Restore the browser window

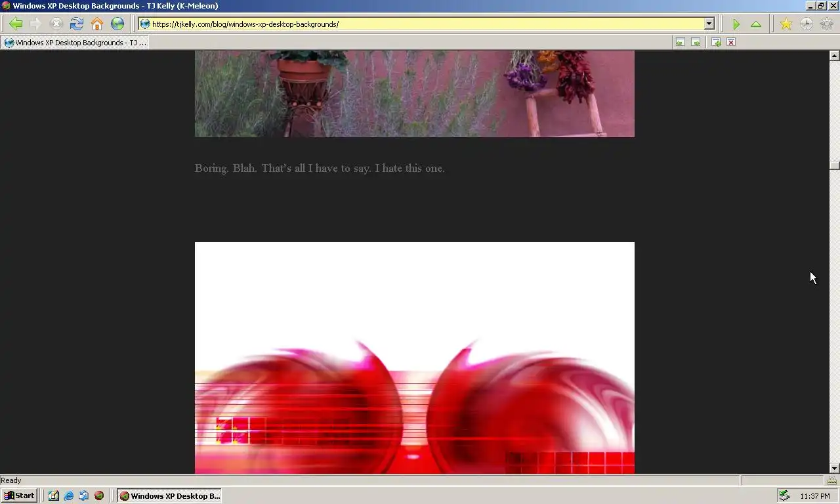(821, 6)
